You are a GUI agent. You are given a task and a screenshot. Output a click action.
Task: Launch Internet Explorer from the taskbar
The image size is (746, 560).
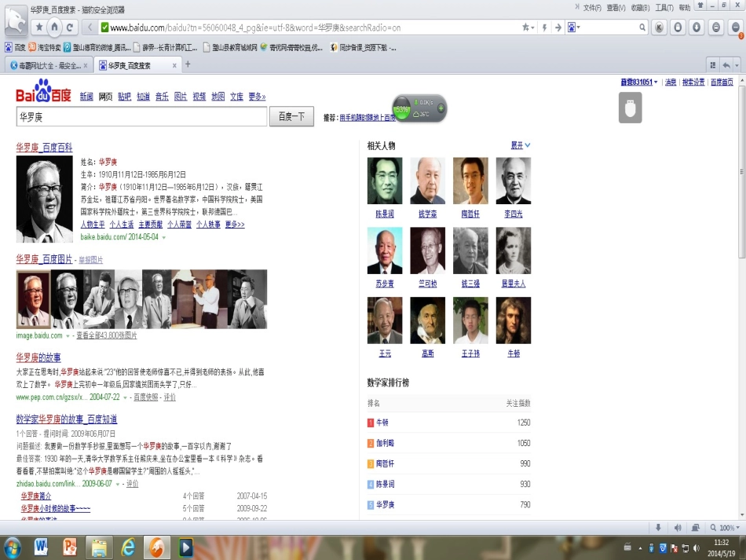tap(128, 547)
